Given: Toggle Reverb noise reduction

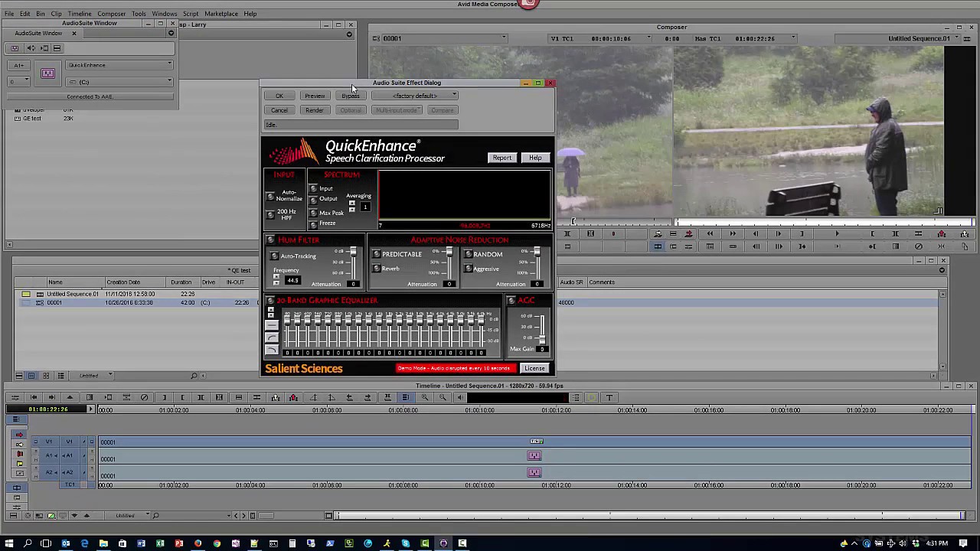Looking at the screenshot, I should pyautogui.click(x=377, y=269).
